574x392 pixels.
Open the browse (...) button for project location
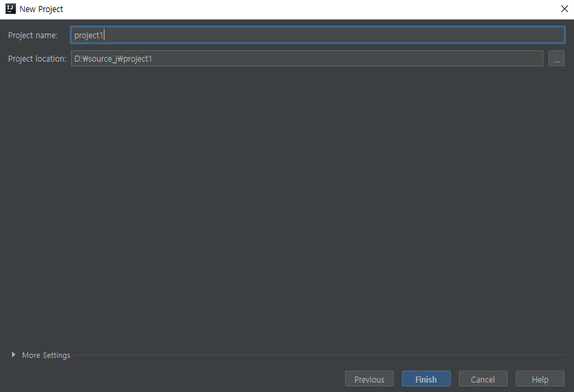point(557,58)
